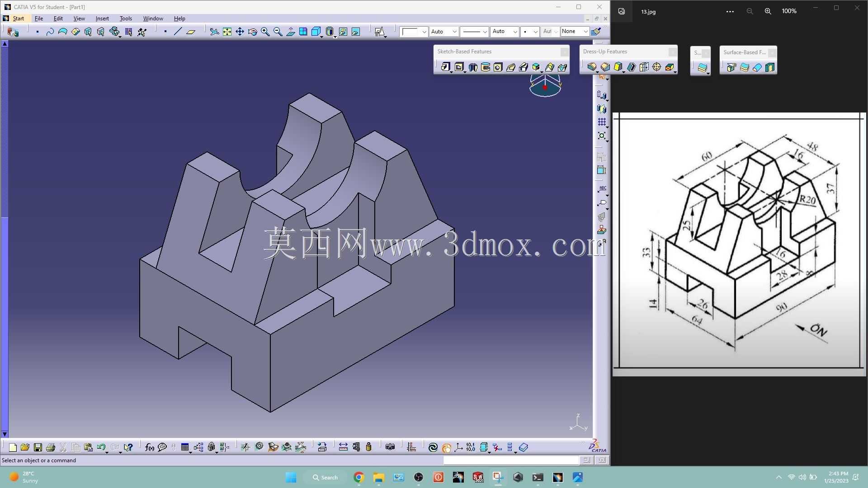Viewport: 868px width, 488px height.
Task: Select the Chamfer tool icon
Action: (605, 67)
